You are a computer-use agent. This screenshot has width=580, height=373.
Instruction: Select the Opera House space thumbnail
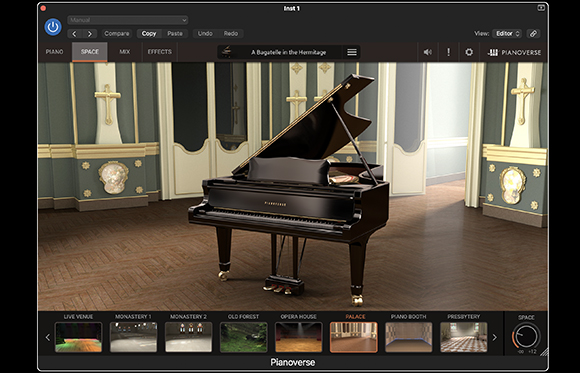tap(299, 337)
